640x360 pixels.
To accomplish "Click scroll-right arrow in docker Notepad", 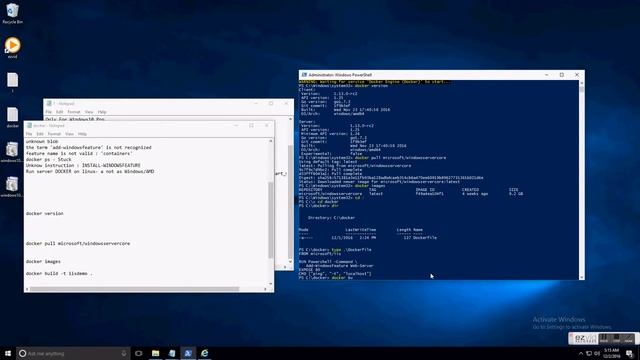I will (x=265, y=289).
